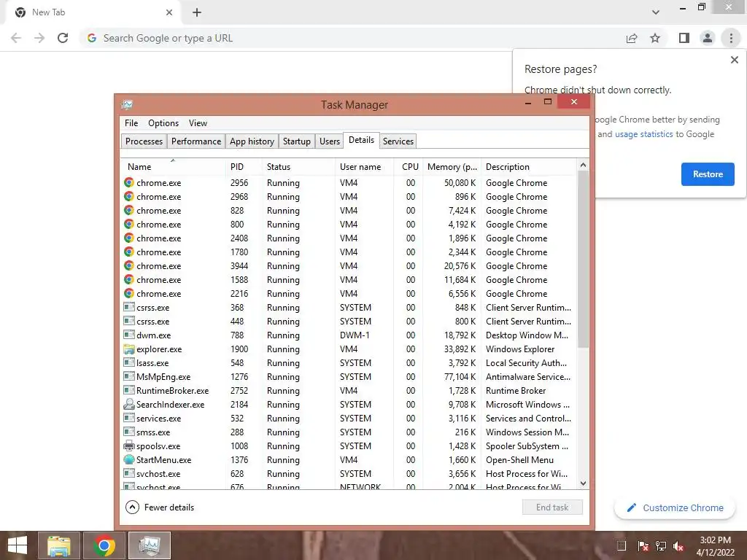
Task: Select the explorer.exe folder icon
Action: click(x=128, y=349)
